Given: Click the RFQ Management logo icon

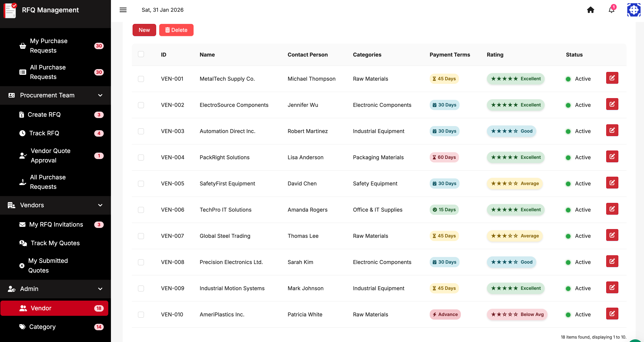Looking at the screenshot, I should tap(10, 10).
